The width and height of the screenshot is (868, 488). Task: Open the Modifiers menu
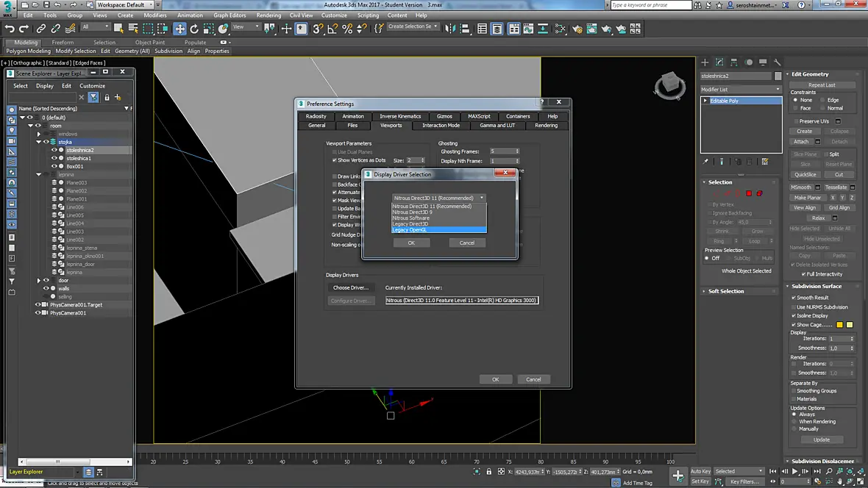coord(155,15)
